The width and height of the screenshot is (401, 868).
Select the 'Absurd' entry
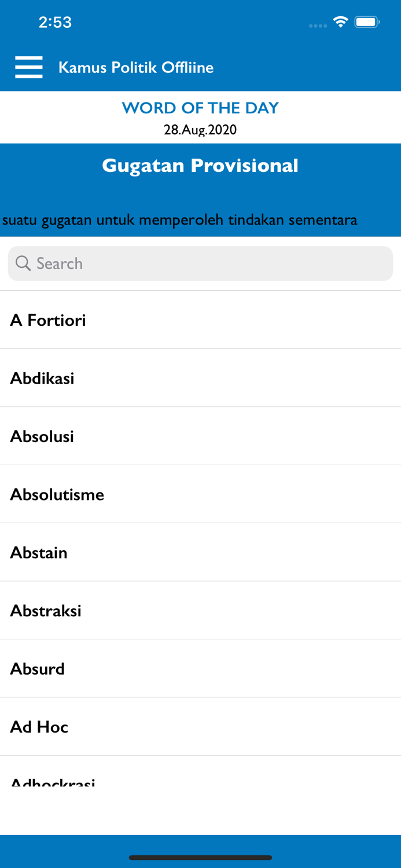[x=38, y=668]
